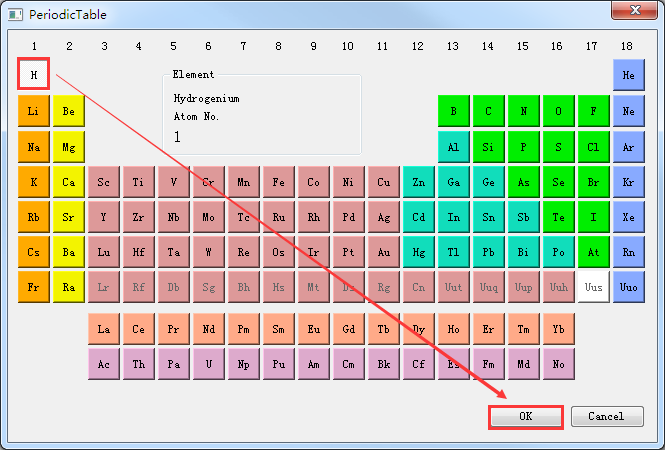Click the Xenon (Xe) element
This screenshot has height=450, width=665.
[629, 217]
